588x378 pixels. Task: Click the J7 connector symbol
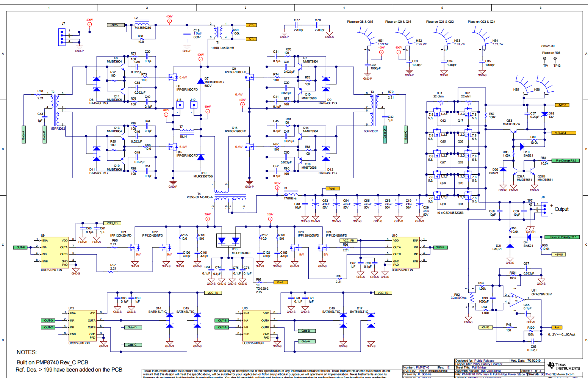(62, 37)
